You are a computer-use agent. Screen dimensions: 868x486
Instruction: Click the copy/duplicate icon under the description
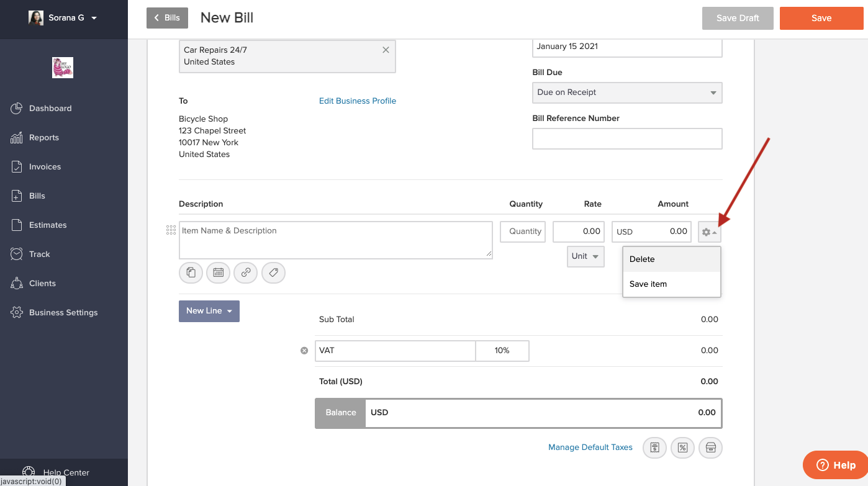tap(191, 272)
